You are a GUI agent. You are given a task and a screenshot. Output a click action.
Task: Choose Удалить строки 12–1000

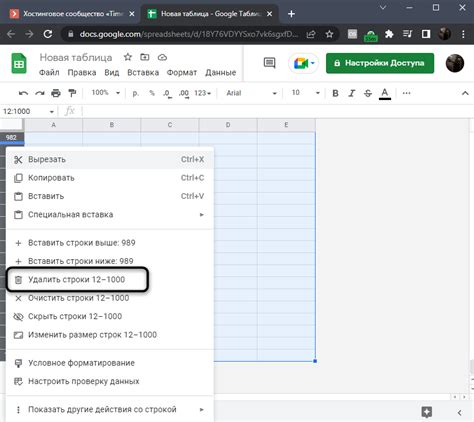[x=77, y=279]
